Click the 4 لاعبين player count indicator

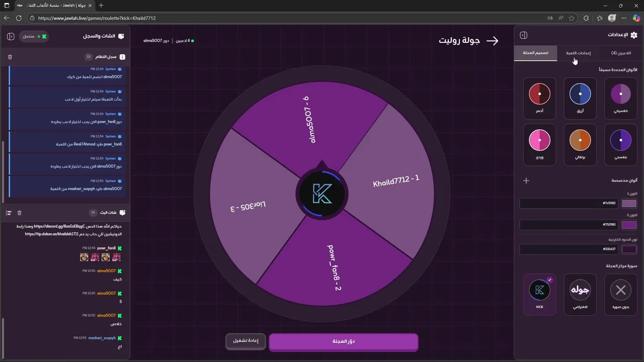184,40
